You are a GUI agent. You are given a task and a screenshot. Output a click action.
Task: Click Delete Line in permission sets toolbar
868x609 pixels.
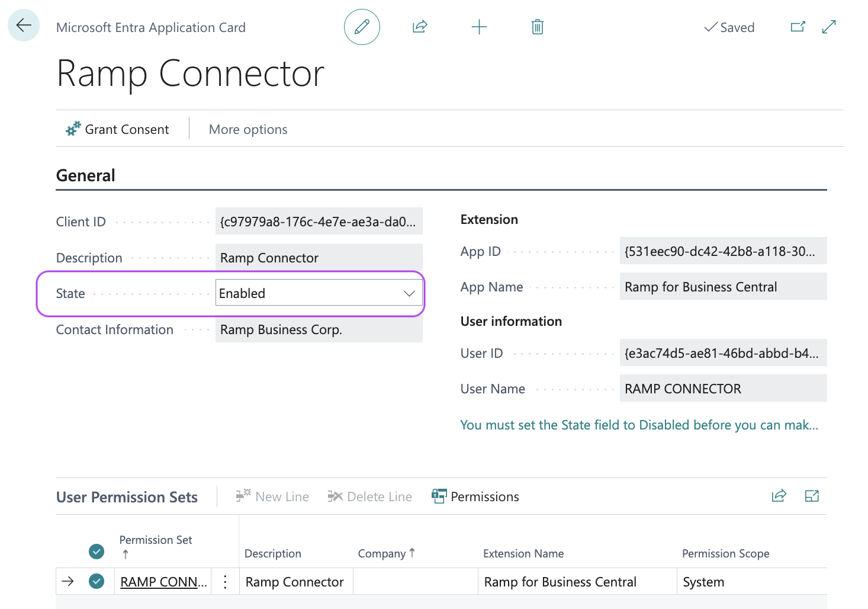[369, 496]
